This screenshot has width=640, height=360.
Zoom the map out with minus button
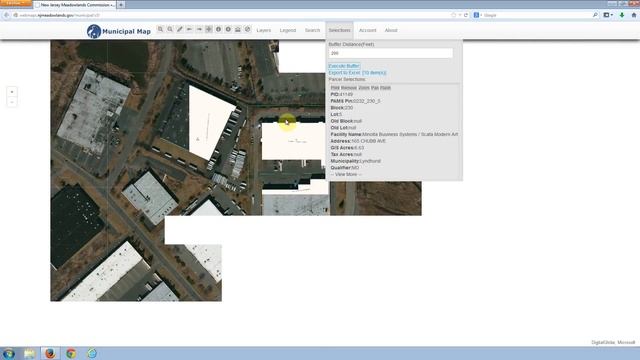pyautogui.click(x=12, y=102)
